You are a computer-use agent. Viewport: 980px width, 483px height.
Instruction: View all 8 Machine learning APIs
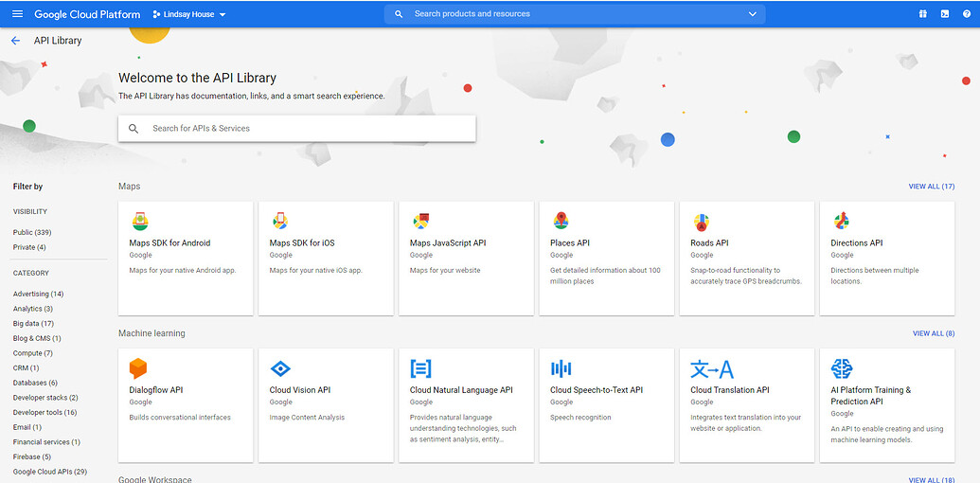(934, 333)
